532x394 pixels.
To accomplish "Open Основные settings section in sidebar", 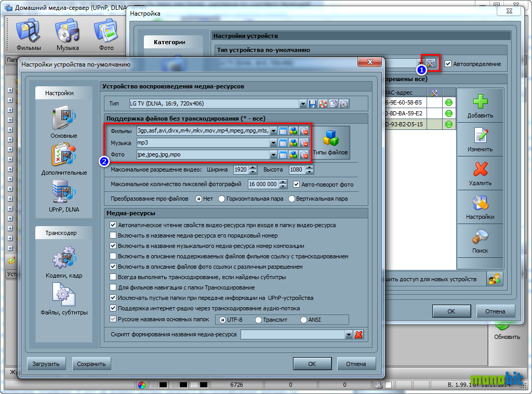I will 64,123.
